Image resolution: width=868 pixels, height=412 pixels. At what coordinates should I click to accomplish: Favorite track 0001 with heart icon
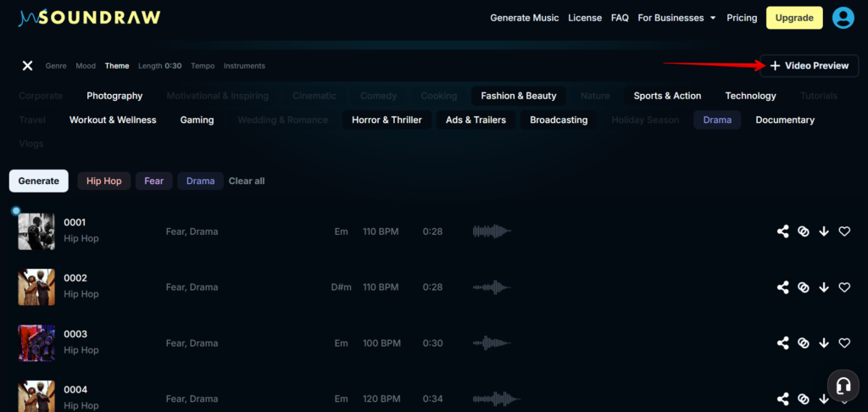click(844, 231)
